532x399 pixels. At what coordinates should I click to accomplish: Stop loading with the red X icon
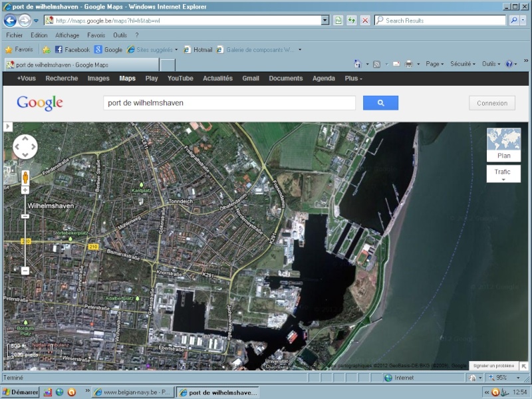coord(365,21)
